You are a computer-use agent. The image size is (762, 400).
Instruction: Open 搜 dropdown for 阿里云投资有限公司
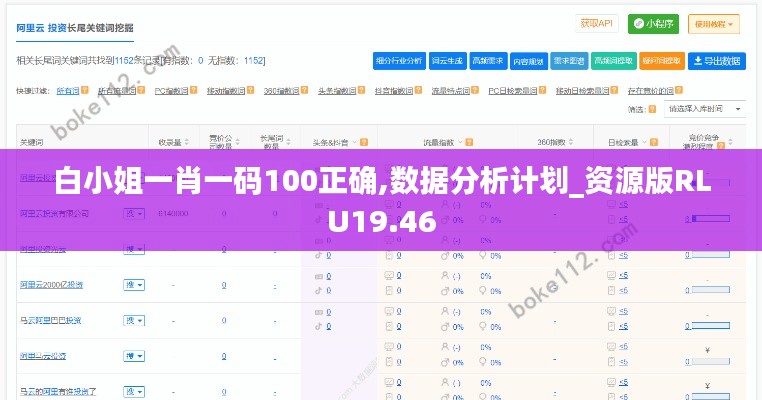coord(134,213)
